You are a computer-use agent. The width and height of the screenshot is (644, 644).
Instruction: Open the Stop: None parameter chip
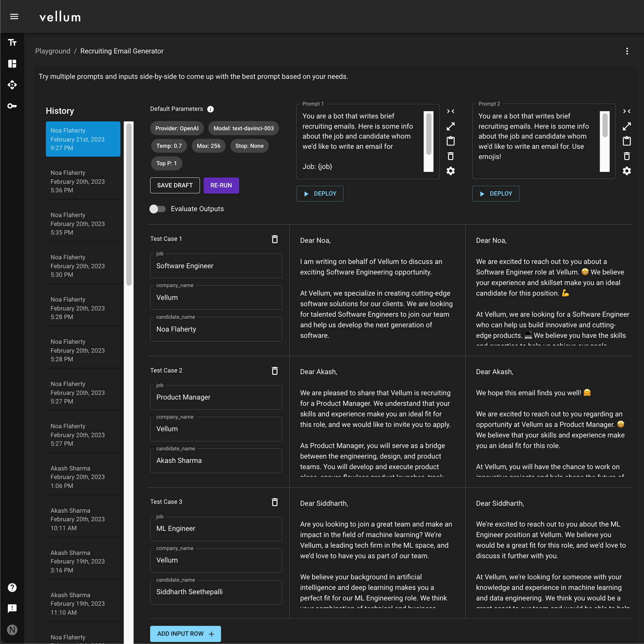(249, 146)
